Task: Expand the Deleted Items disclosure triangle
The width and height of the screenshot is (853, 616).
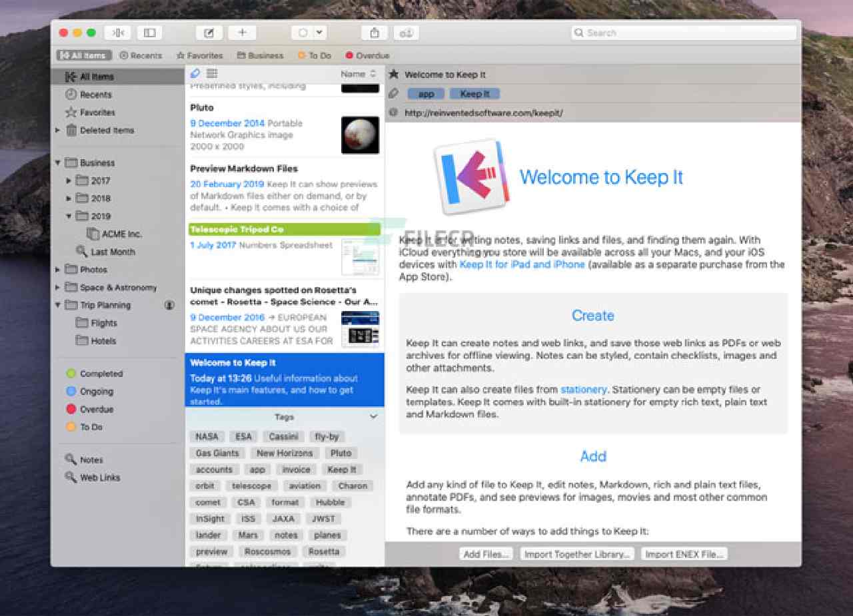Action: pos(58,131)
